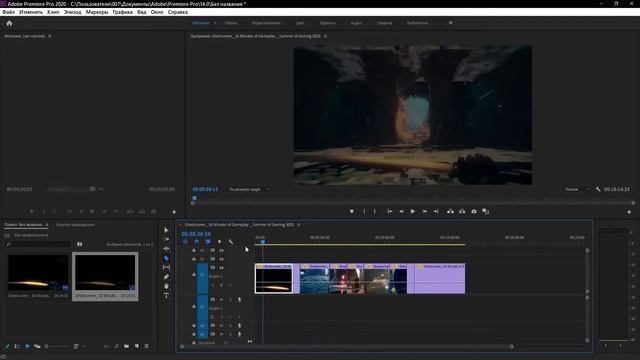Toggle Linked Selection in timeline

coord(208,242)
